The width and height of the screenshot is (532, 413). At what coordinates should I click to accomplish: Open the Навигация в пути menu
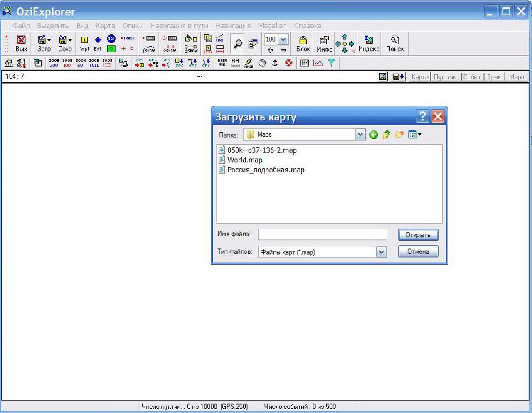pyautogui.click(x=180, y=26)
